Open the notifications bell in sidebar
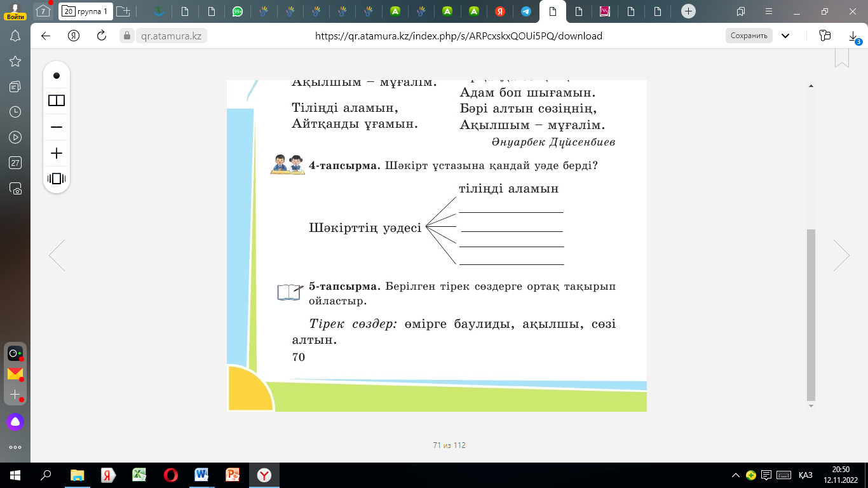 click(x=15, y=36)
